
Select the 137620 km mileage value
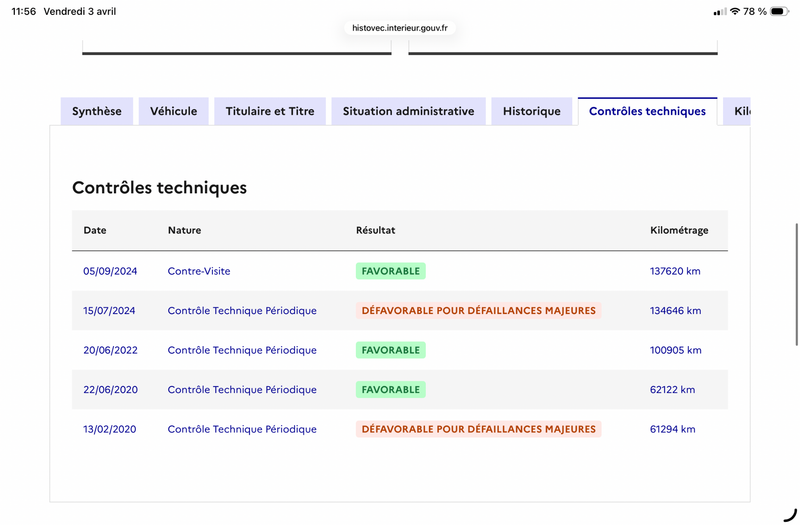[675, 271]
